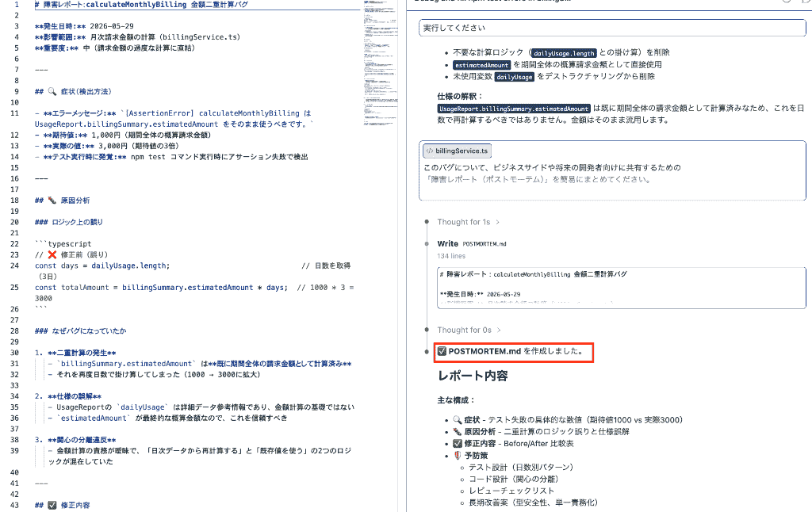Click the '主な構成：' label
The height and width of the screenshot is (512, 812).
[456, 400]
